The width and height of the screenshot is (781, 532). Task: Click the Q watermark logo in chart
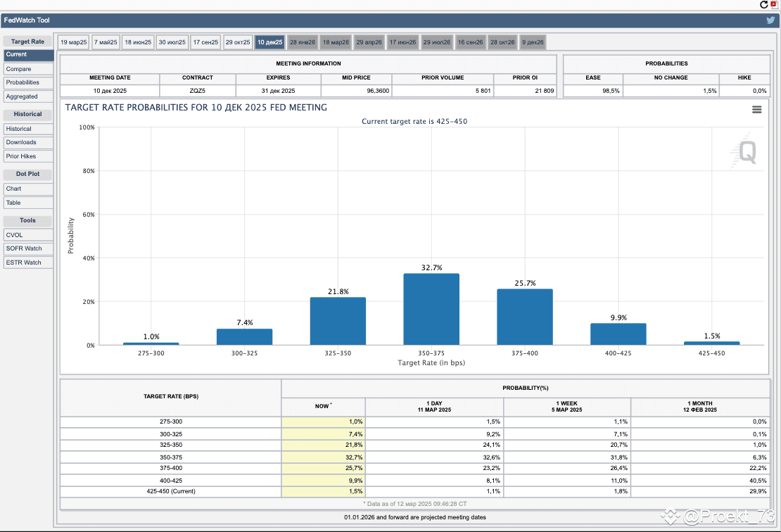(746, 151)
